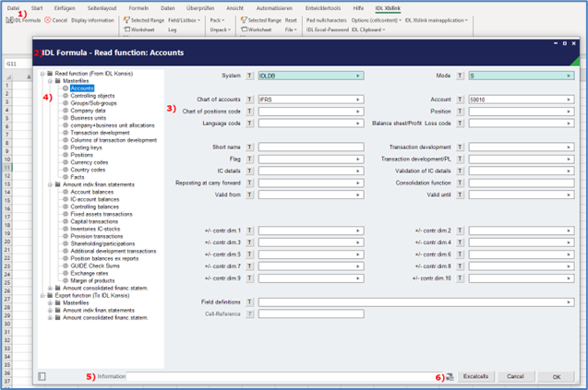Open the IDL Clipboard ribbon dropdown

tap(368, 30)
